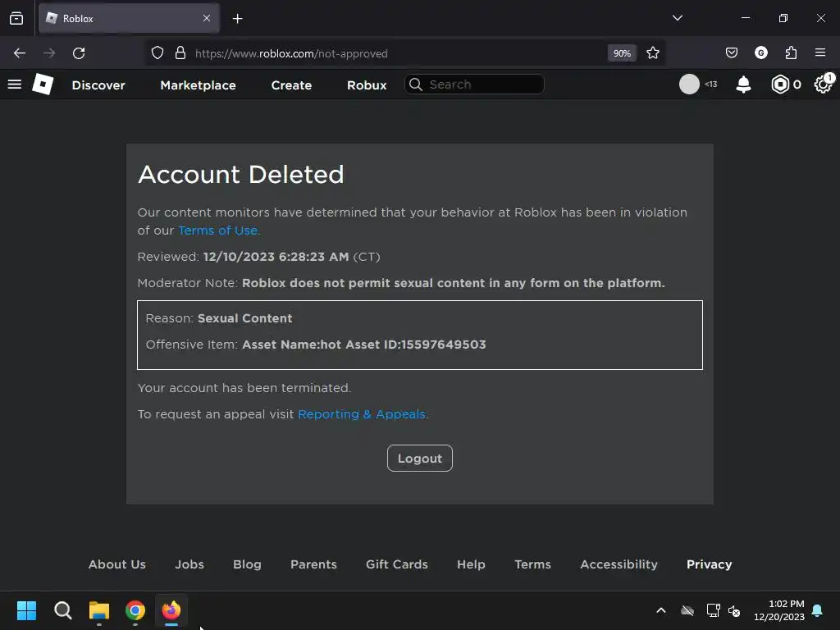Click the Firefox taskbar icon
The image size is (840, 630).
tap(171, 610)
